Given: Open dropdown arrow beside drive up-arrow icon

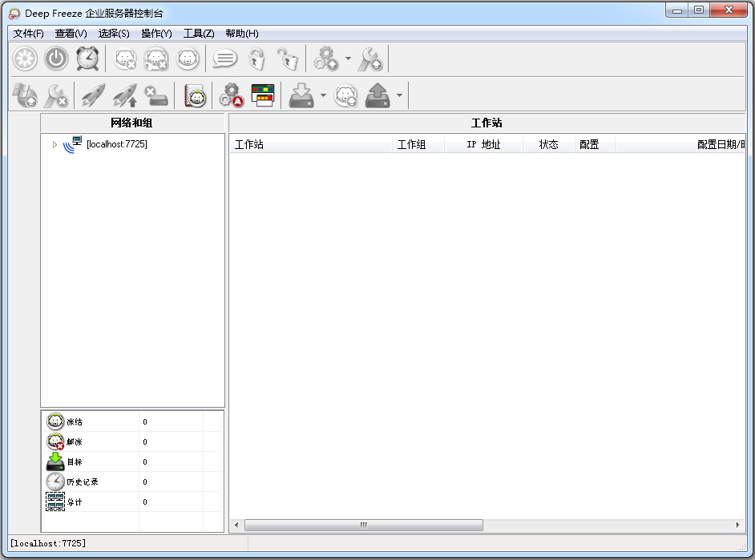Looking at the screenshot, I should (399, 95).
